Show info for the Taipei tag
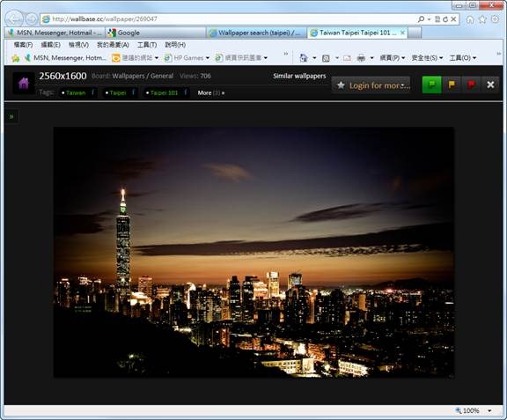This screenshot has height=420, width=507. (133, 92)
